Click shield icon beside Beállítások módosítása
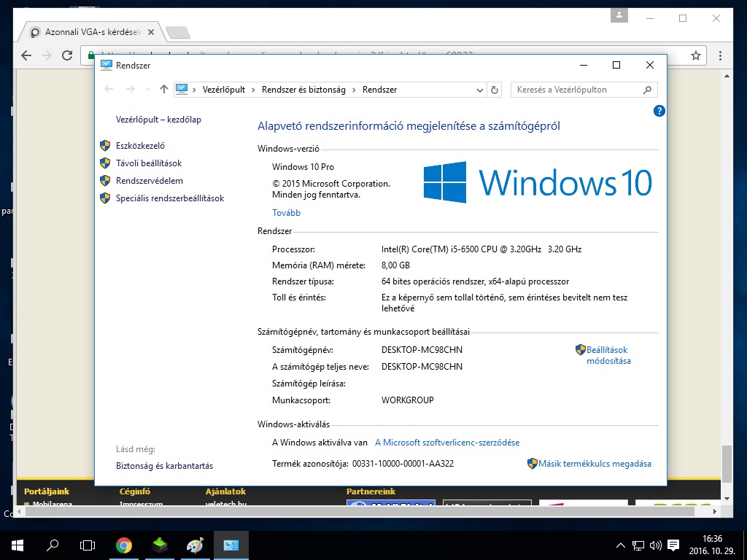Image resolution: width=747 pixels, height=560 pixels. (x=580, y=350)
